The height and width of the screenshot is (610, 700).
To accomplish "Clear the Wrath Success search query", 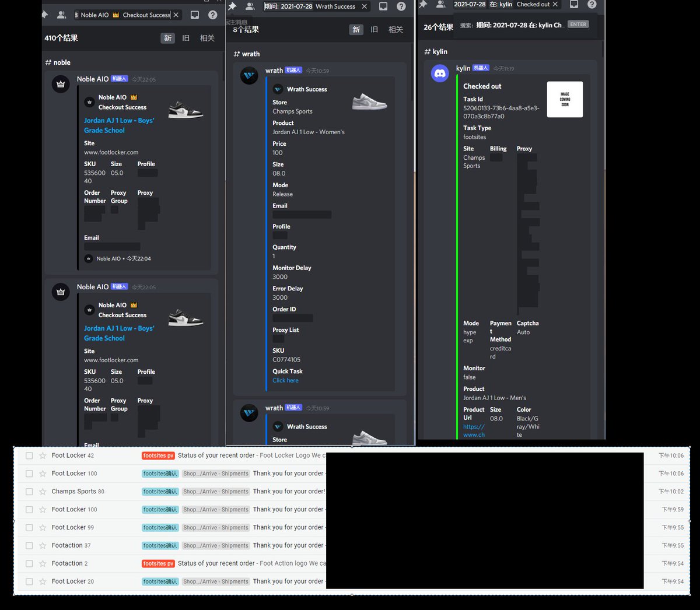I will [365, 6].
